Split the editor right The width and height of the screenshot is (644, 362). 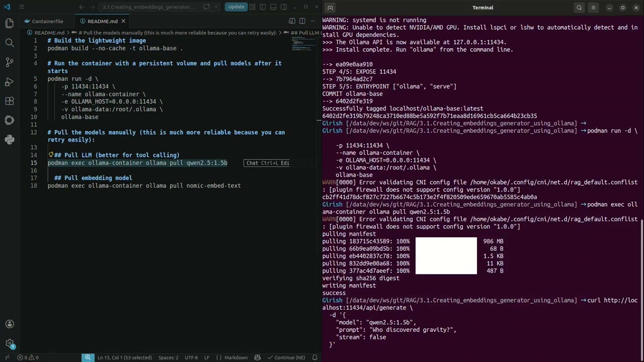point(302,21)
